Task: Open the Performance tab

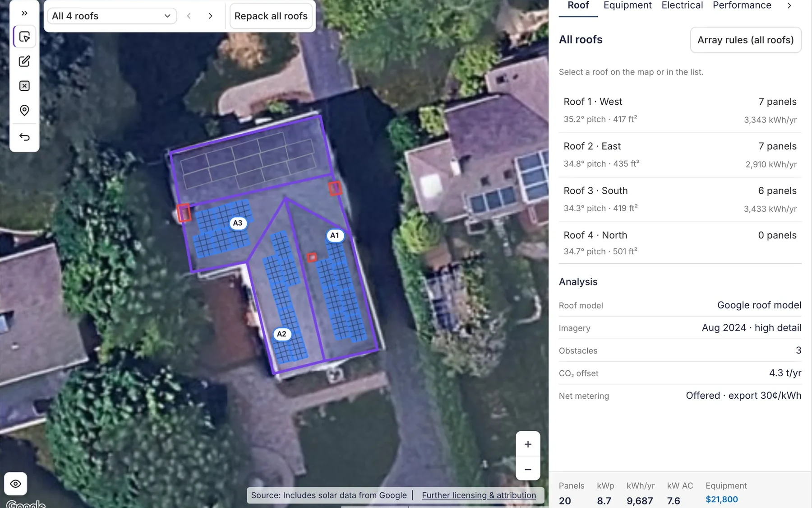Action: [742, 5]
